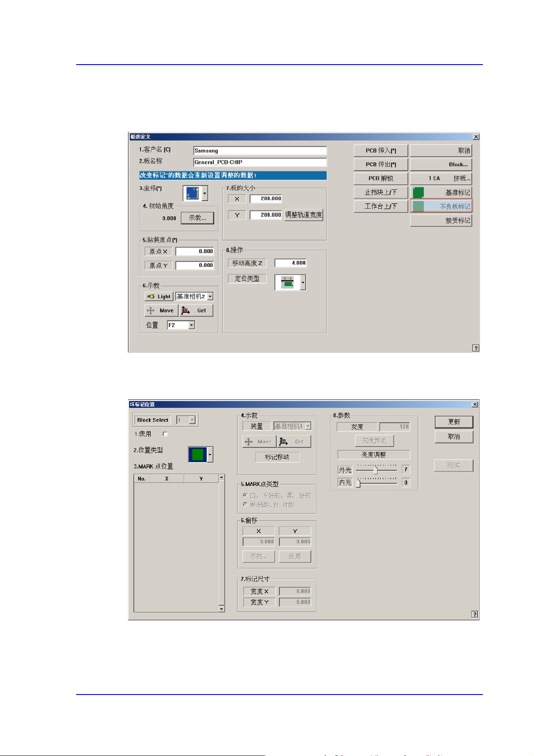Open the 位置 F2 dropdown
534x756 pixels.
(x=191, y=325)
